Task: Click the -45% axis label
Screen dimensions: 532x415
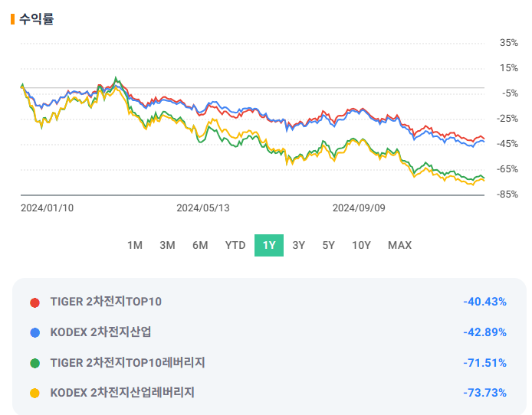Action: click(507, 144)
